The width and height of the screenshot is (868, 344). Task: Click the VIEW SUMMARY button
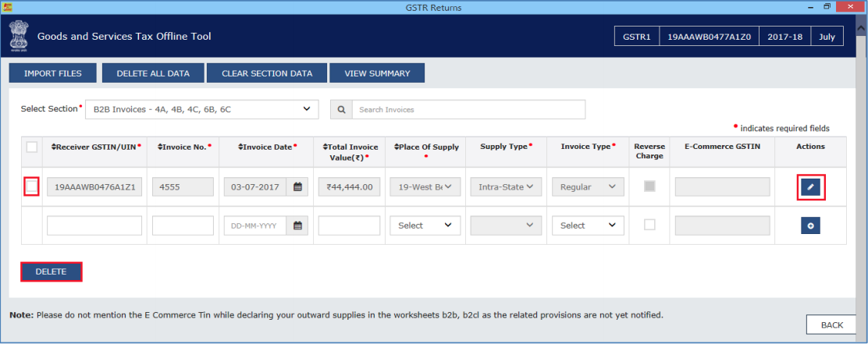pos(377,73)
